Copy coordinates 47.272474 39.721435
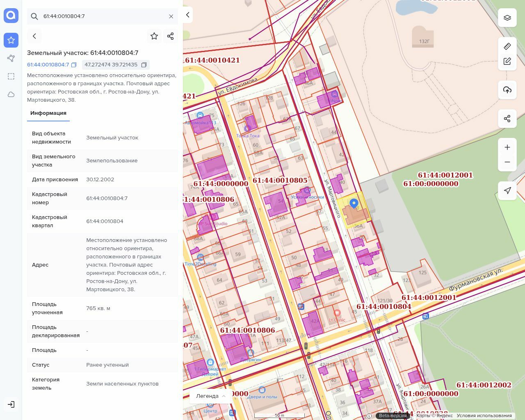The image size is (525, 420). tap(144, 65)
